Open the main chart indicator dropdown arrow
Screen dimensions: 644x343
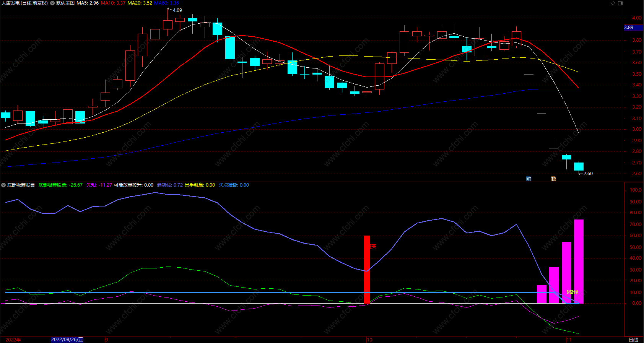tap(52, 3)
